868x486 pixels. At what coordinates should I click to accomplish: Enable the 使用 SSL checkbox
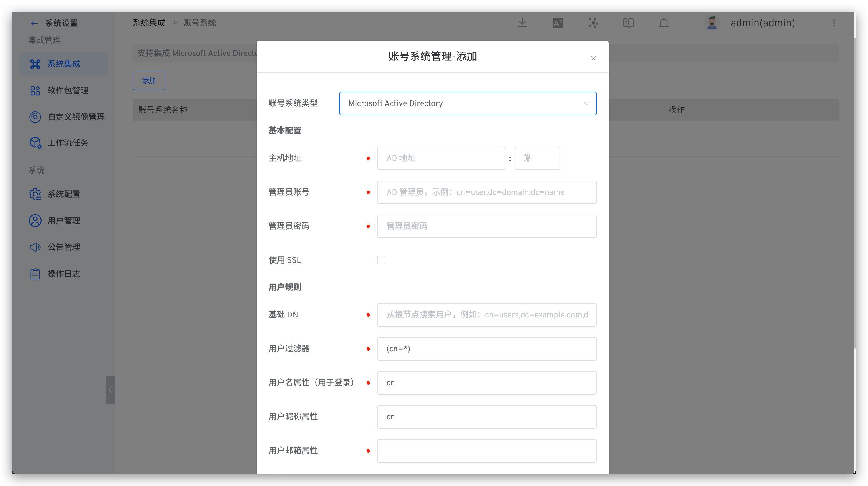click(381, 260)
